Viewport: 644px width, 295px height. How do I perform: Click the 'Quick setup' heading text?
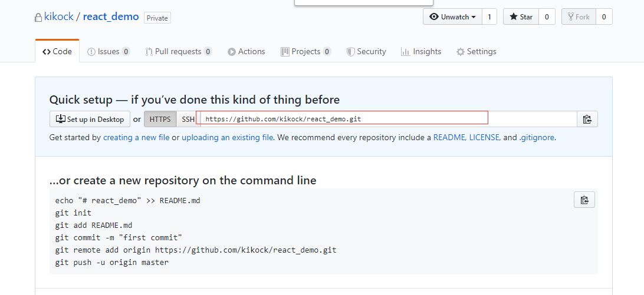pyautogui.click(x=194, y=100)
